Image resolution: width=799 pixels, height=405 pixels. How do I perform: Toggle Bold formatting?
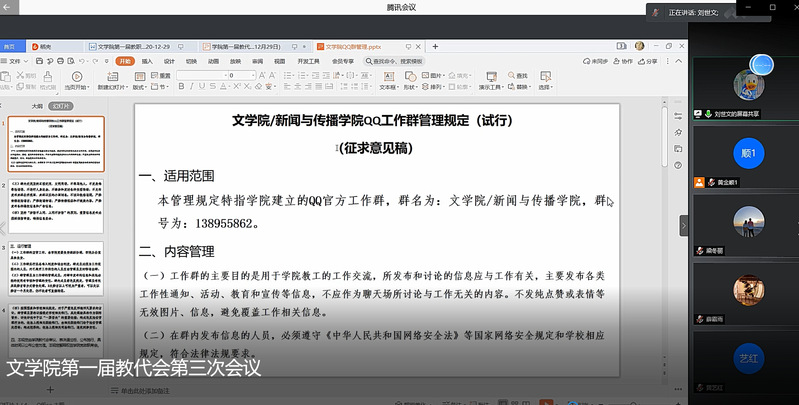pyautogui.click(x=181, y=87)
